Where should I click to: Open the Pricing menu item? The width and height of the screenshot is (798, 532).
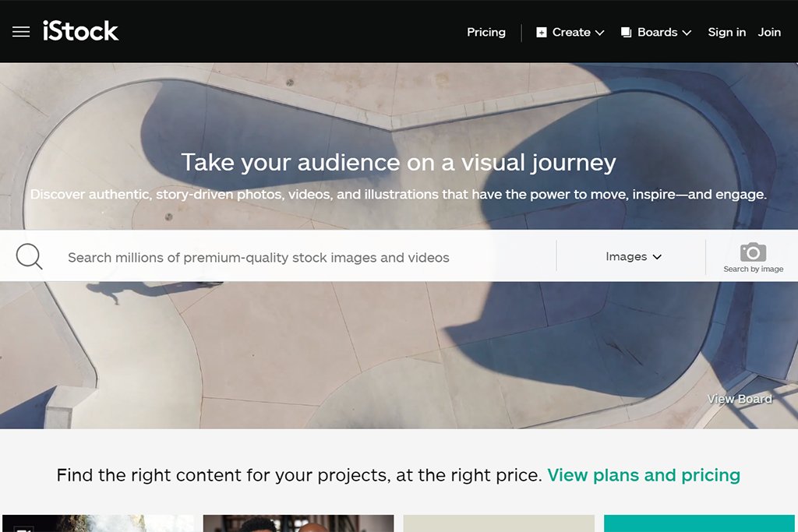[x=486, y=32]
